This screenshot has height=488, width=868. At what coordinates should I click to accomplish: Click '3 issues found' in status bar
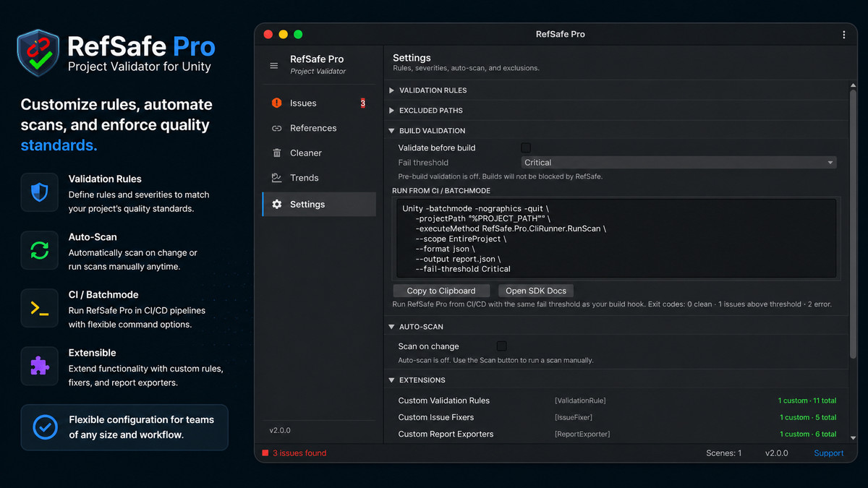click(299, 453)
